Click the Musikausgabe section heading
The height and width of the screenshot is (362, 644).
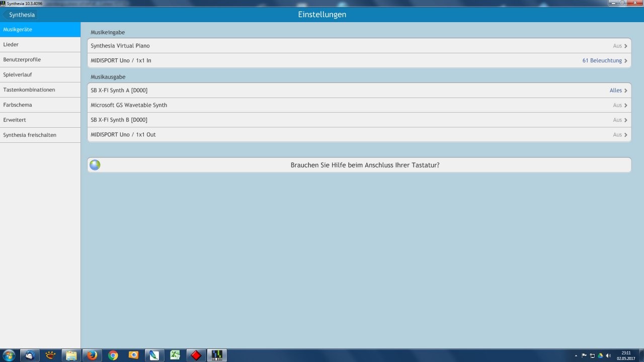108,77
